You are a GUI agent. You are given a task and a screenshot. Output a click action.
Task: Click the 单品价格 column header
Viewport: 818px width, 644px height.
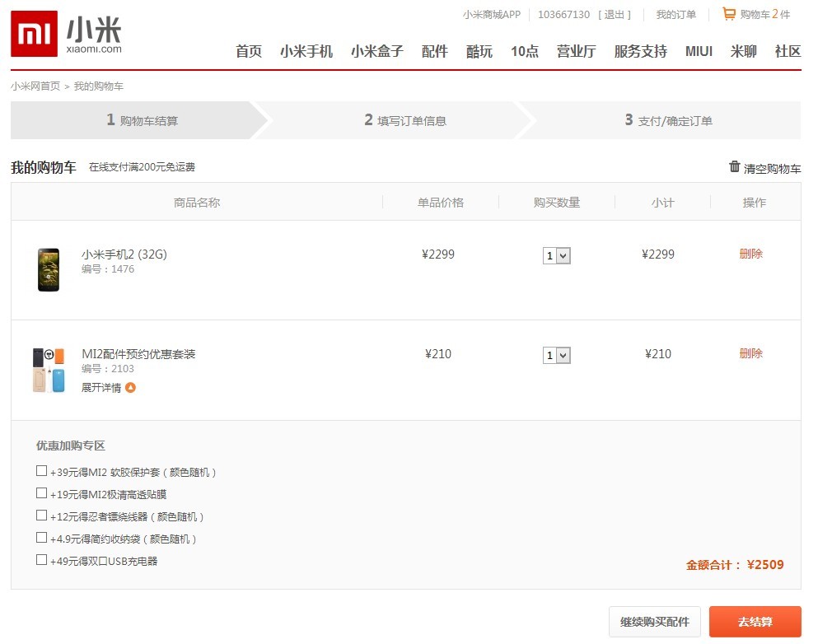[440, 203]
